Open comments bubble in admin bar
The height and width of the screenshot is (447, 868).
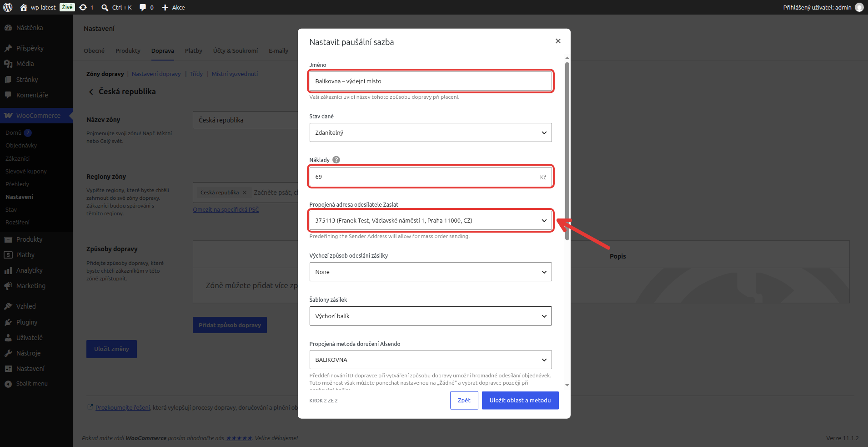point(143,7)
